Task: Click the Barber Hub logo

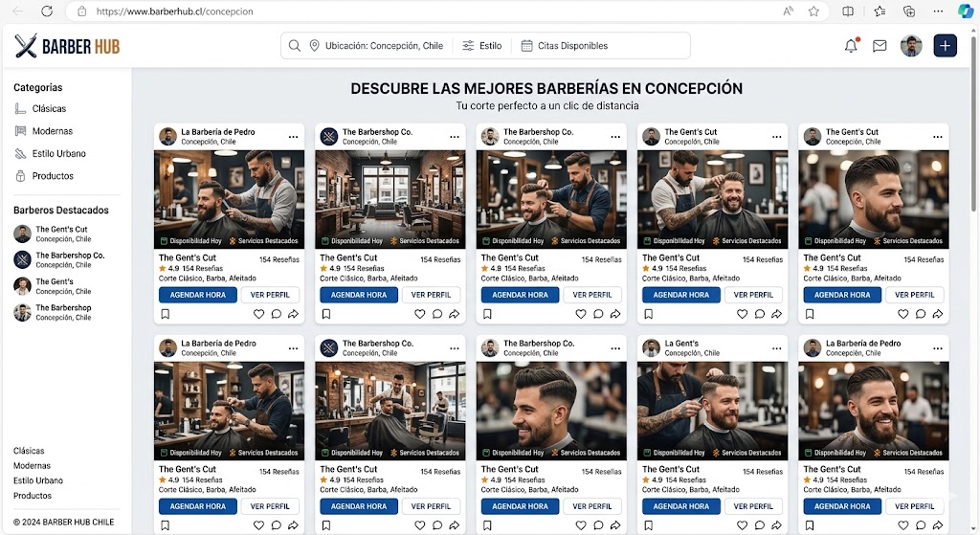Action: tap(67, 46)
